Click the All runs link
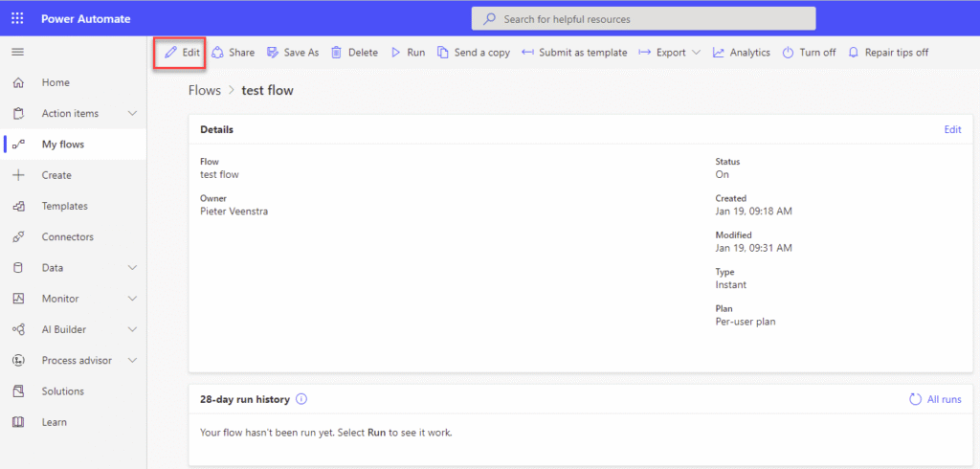Screen dimensions: 980x469 pos(945,399)
